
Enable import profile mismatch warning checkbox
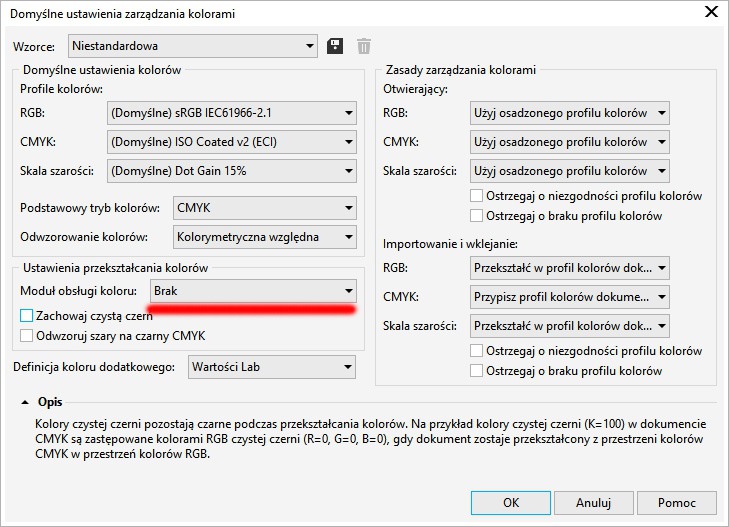(x=477, y=351)
